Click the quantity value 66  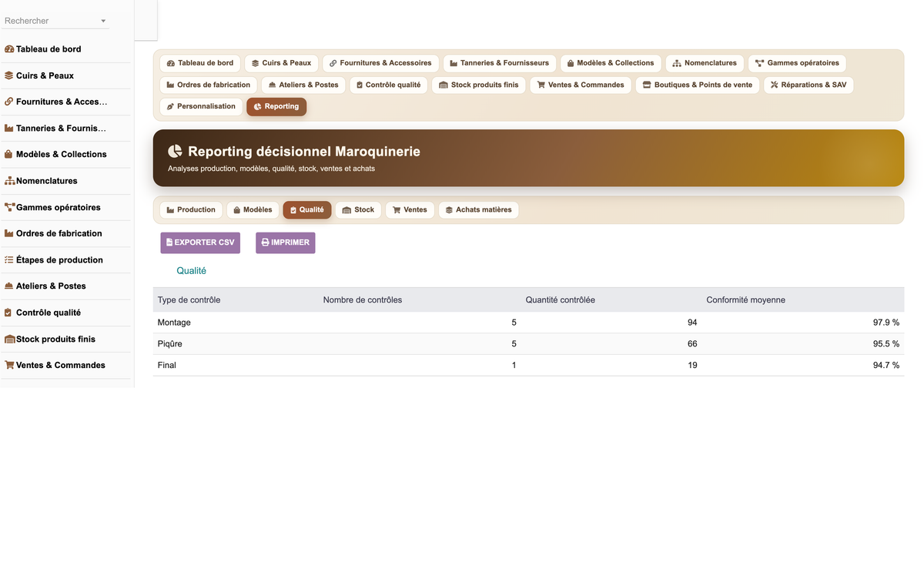692,343
